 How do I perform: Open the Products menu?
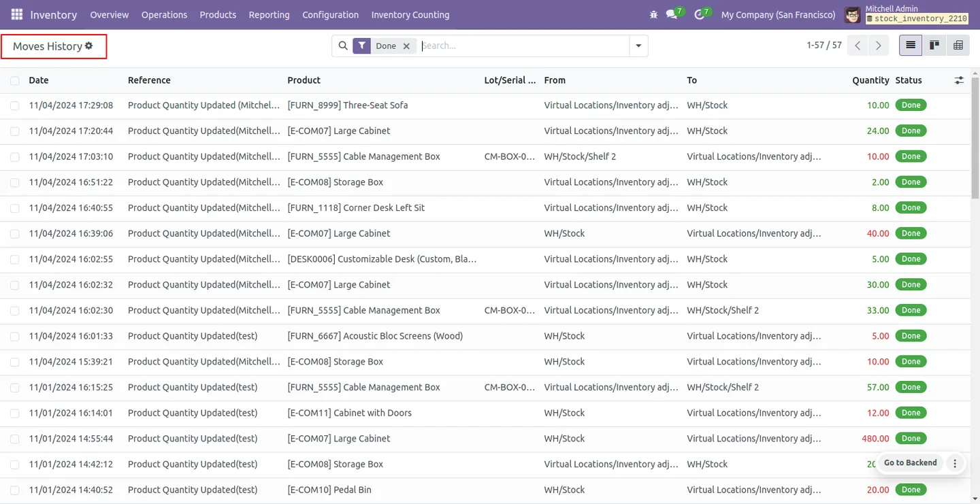point(218,14)
